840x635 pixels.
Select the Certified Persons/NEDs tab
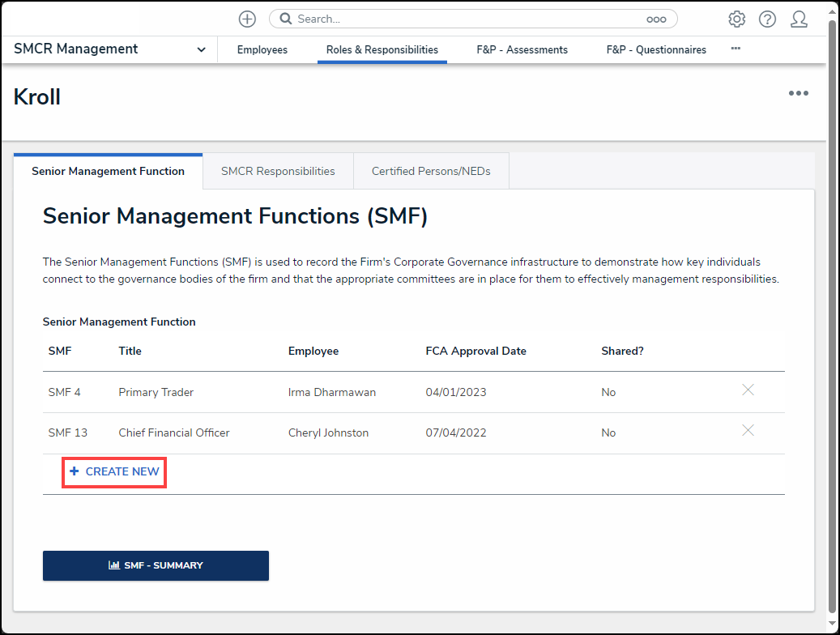click(431, 171)
